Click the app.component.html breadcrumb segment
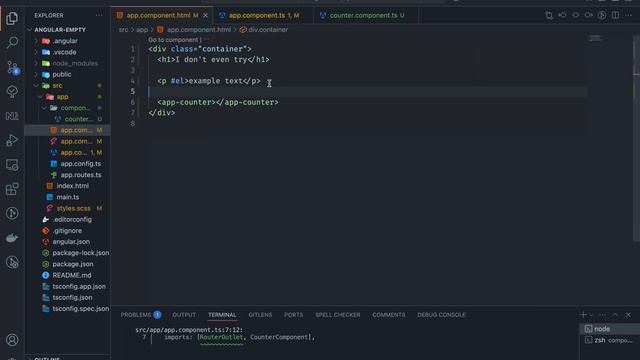640x360 pixels. point(194,30)
